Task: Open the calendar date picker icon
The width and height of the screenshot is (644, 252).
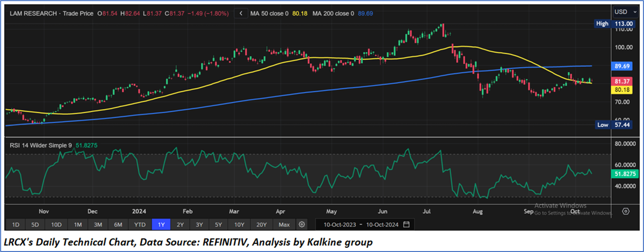Action: (x=406, y=224)
